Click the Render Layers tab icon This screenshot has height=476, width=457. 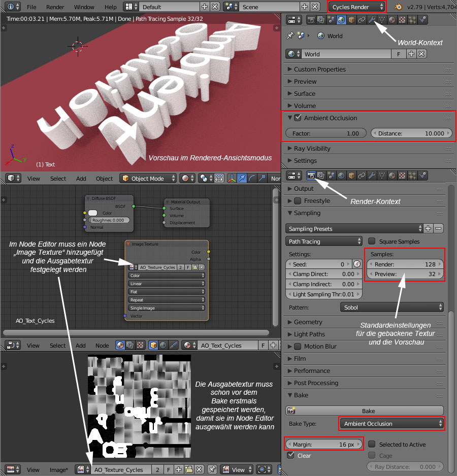[321, 20]
